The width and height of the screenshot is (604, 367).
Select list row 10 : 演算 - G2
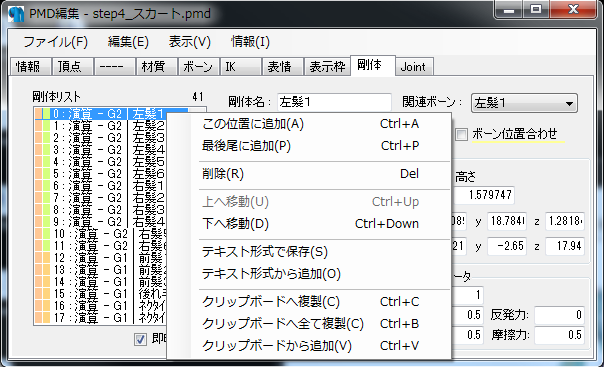coord(101,234)
